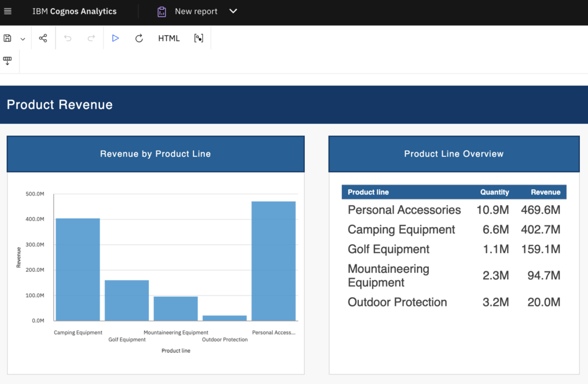
Task: Open the hamburger navigation menu
Action: pyautogui.click(x=8, y=11)
